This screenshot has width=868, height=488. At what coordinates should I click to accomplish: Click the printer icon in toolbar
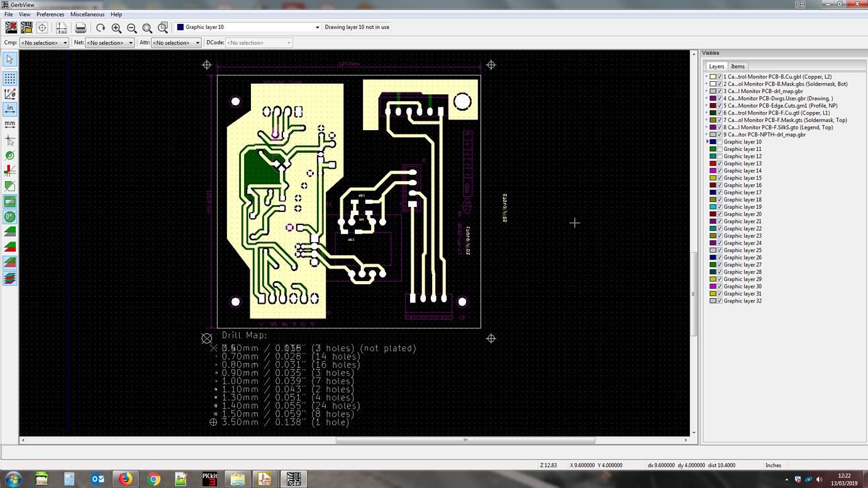click(x=81, y=28)
